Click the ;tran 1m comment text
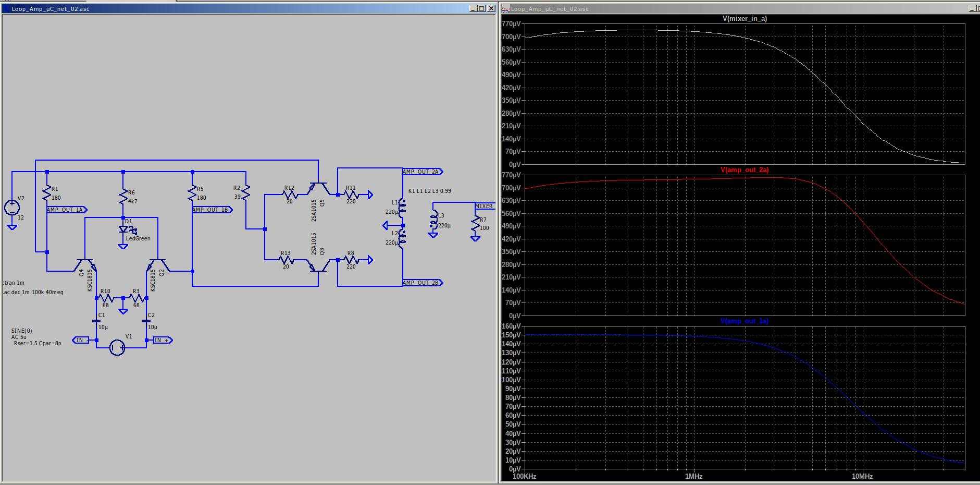The width and height of the screenshot is (980, 485). click(14, 283)
